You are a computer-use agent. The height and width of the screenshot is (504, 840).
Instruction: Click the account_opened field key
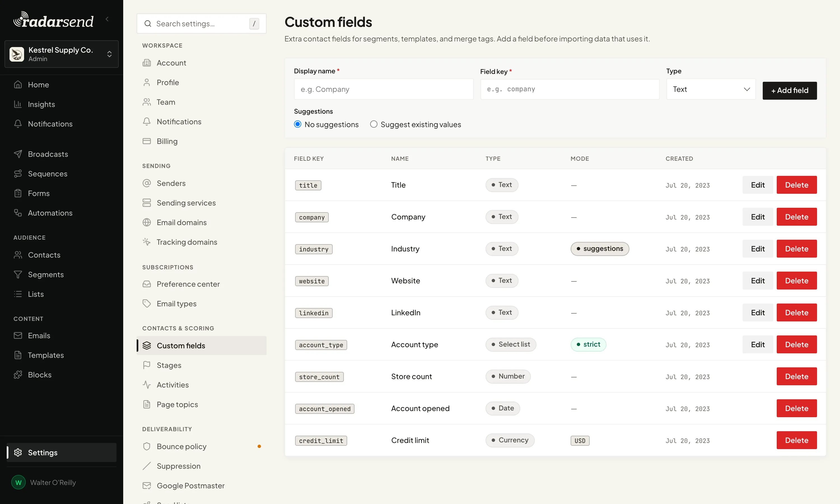point(325,409)
